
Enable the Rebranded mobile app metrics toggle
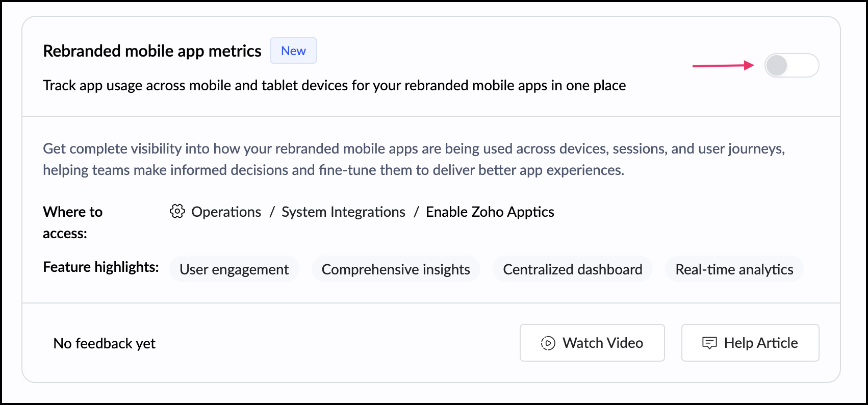792,65
